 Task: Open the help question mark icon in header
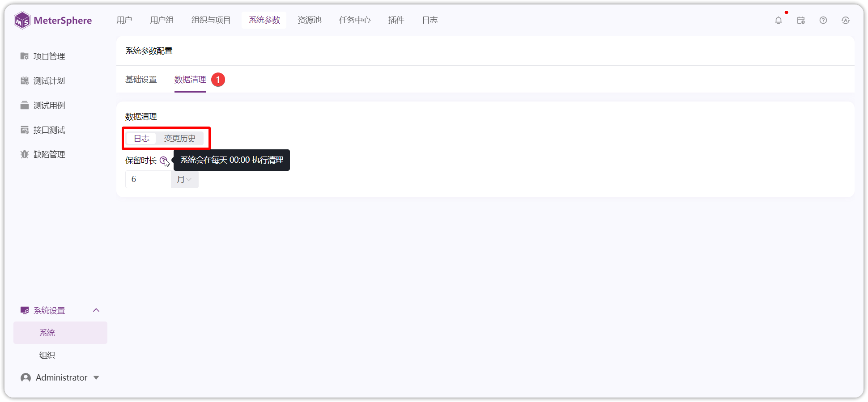pyautogui.click(x=823, y=20)
